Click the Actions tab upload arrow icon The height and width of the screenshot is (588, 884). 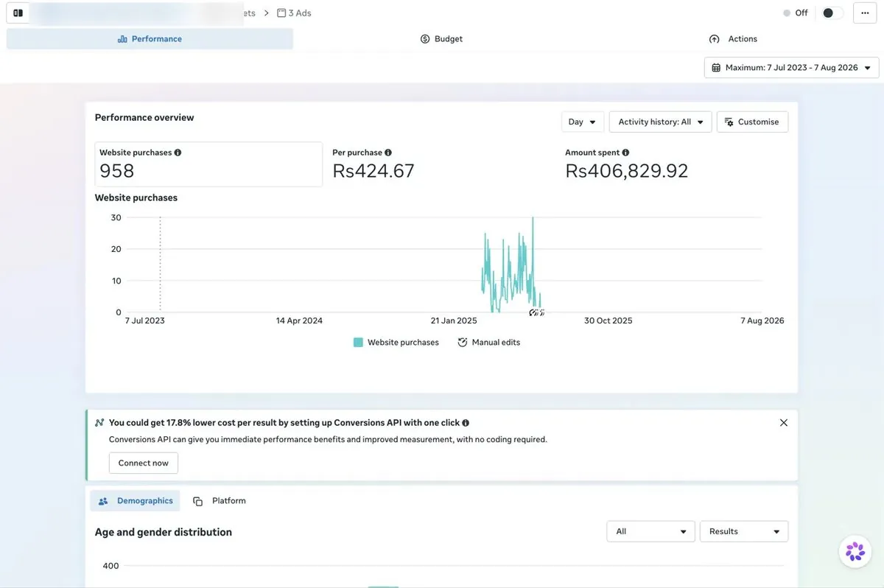tap(714, 39)
